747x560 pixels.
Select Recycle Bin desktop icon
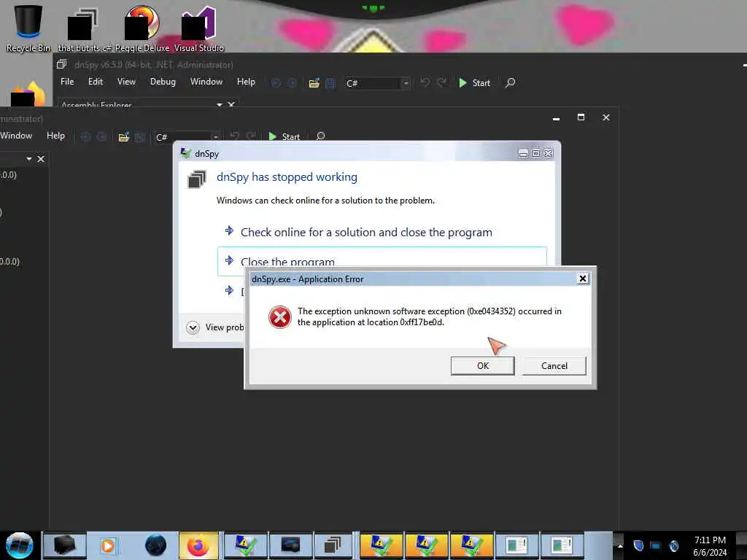pyautogui.click(x=28, y=28)
